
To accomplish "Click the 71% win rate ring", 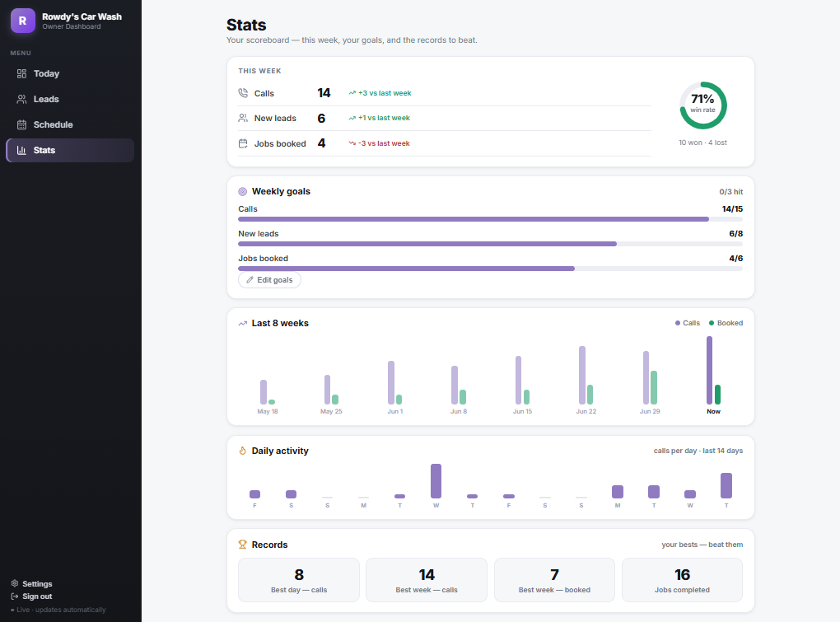I will 702,105.
